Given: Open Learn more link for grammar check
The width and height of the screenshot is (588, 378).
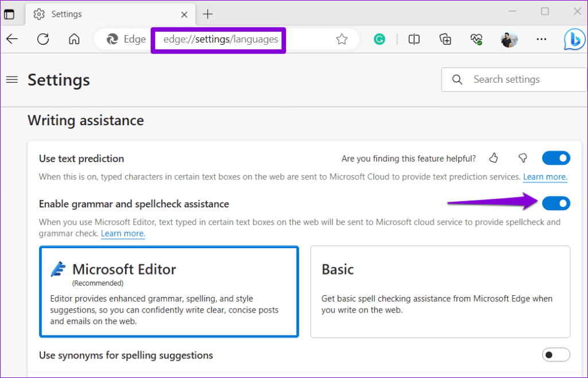Looking at the screenshot, I should click(x=123, y=233).
